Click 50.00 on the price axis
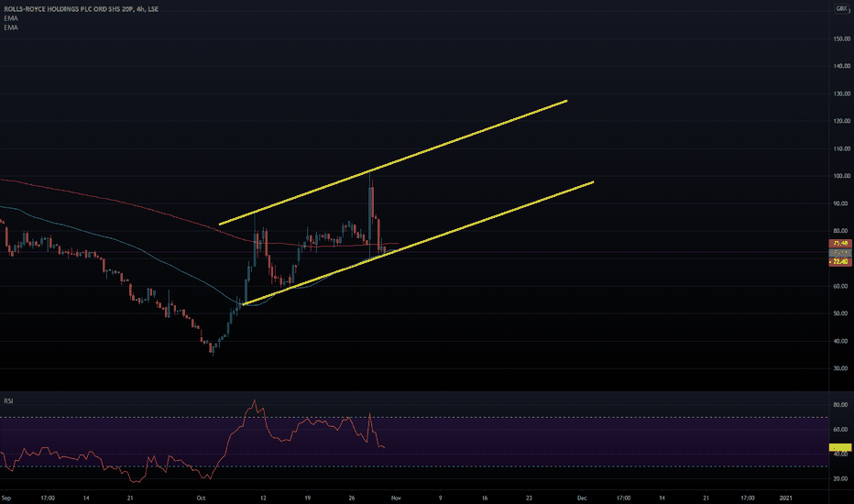Screen dimensions: 854x504 [x=841, y=313]
